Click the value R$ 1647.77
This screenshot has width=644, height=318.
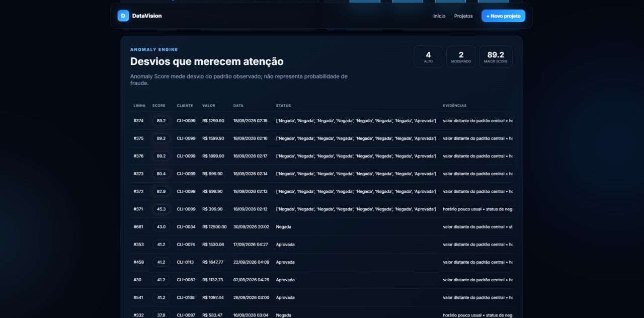[213, 262]
